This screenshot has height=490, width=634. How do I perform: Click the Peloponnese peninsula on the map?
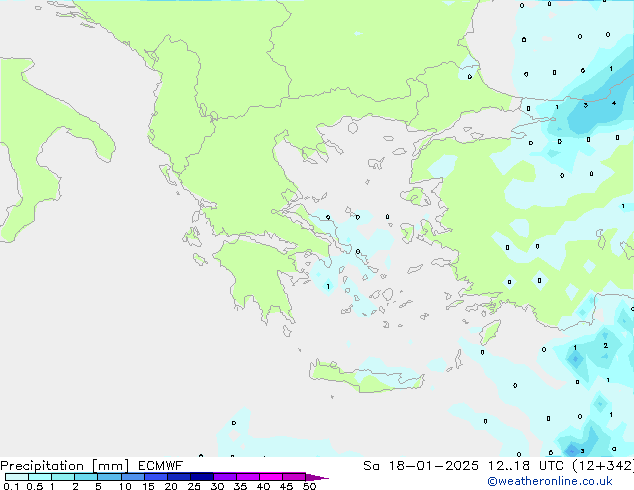(x=259, y=275)
